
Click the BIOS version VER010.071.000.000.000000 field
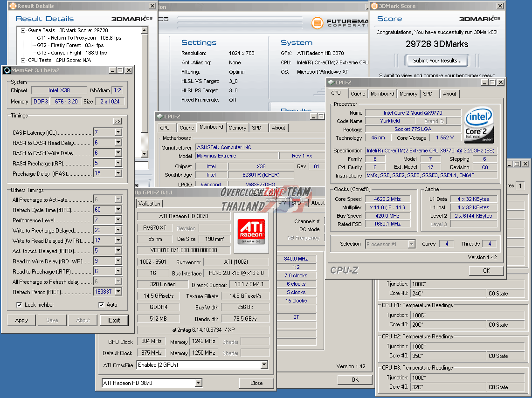pyautogui.click(x=184, y=250)
